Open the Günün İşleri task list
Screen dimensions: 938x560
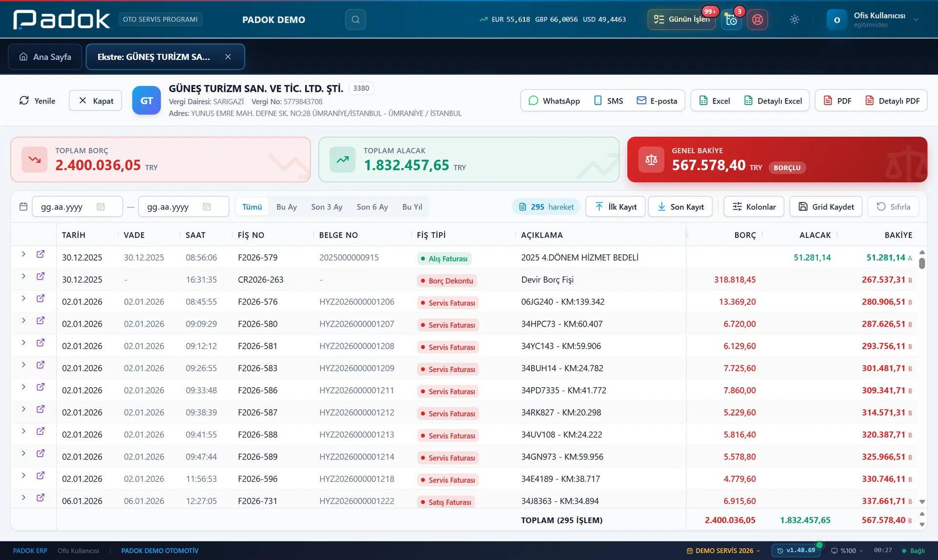click(682, 20)
